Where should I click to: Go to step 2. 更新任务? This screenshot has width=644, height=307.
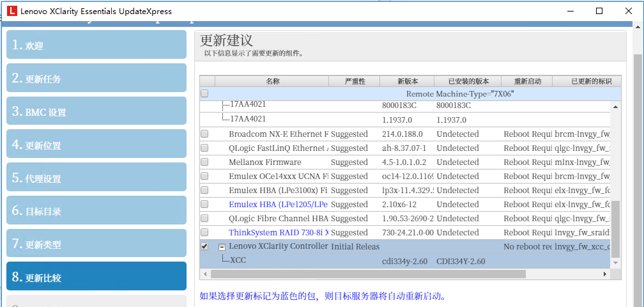click(x=96, y=77)
